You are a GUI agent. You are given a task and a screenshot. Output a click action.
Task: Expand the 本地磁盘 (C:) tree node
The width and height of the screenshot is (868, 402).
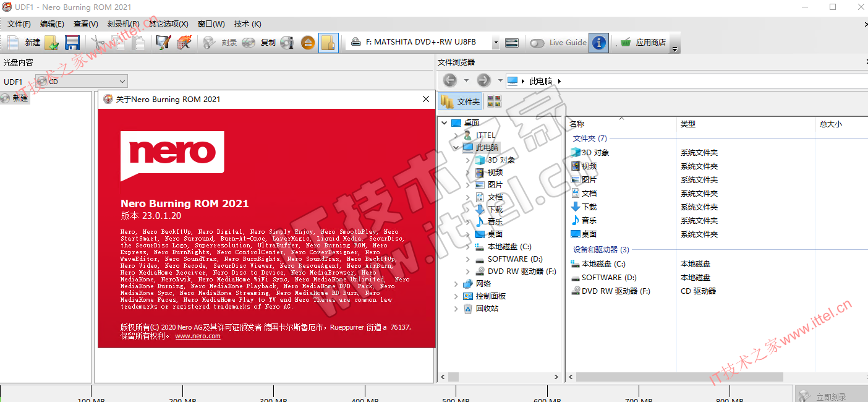468,247
